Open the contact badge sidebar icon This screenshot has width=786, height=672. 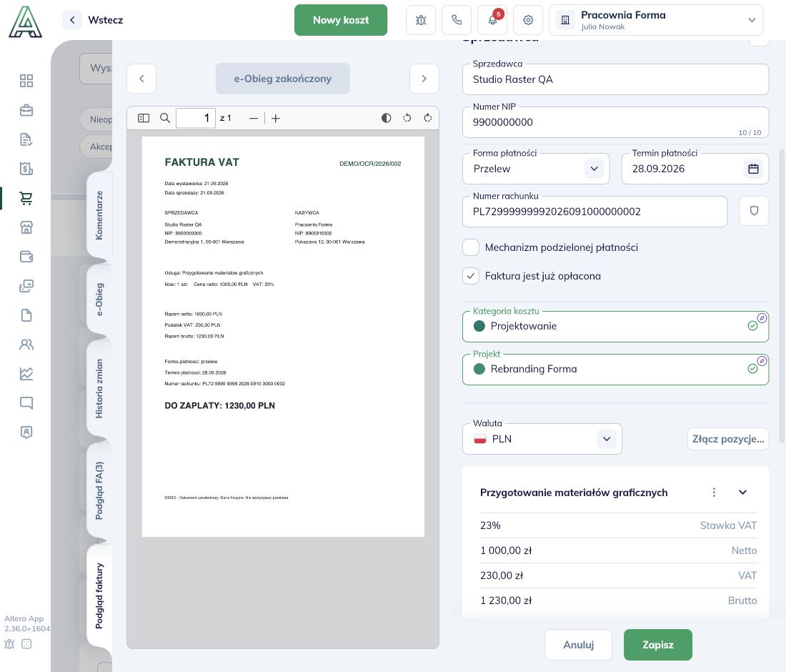click(26, 432)
